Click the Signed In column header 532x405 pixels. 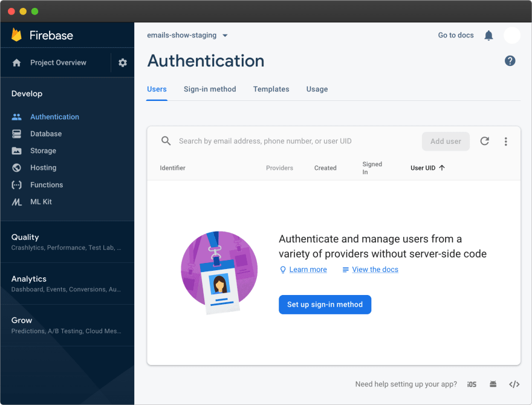[372, 168]
